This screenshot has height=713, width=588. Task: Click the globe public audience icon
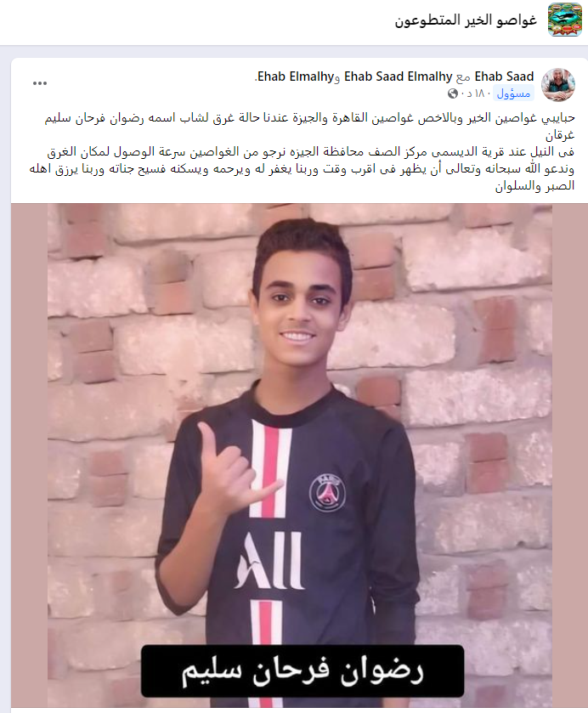point(453,93)
